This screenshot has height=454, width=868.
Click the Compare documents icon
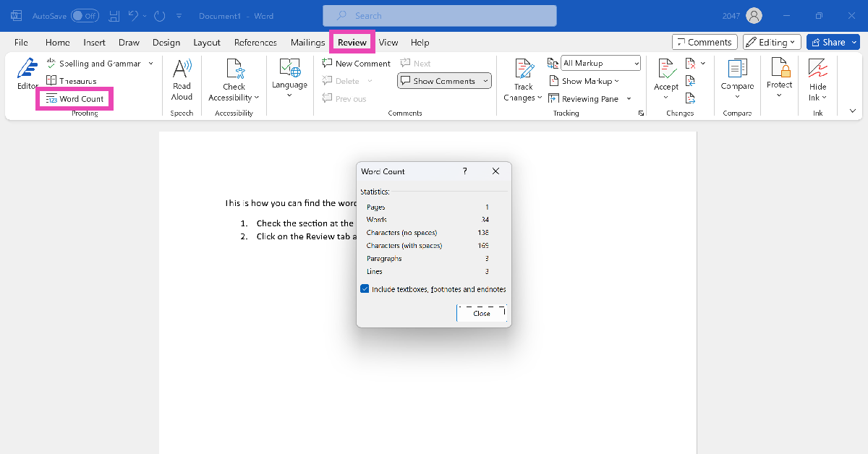point(737,69)
